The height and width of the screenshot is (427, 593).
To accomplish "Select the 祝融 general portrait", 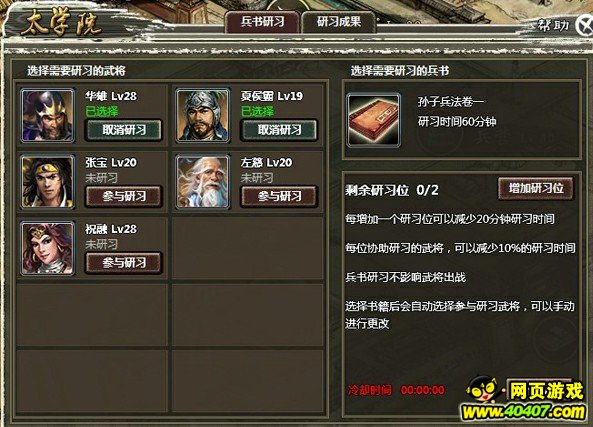I will 48,248.
